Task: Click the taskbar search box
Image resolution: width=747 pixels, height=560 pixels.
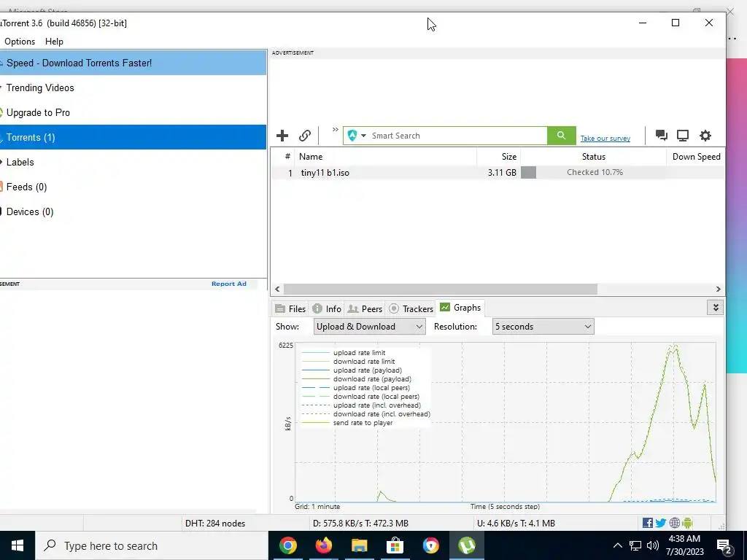Action: [x=152, y=545]
